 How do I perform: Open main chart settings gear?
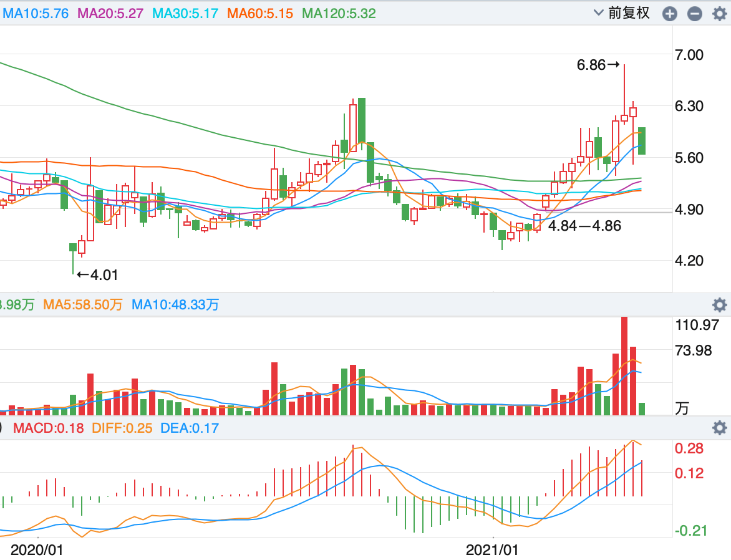720,14
